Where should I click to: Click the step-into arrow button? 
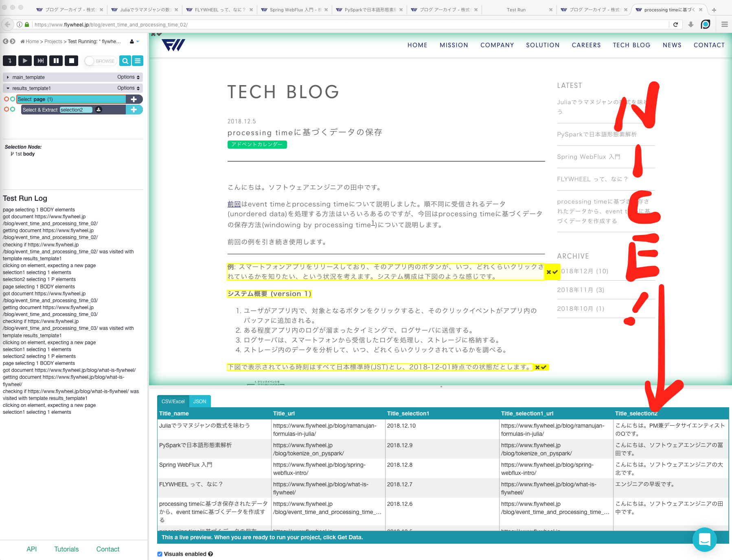[9, 61]
